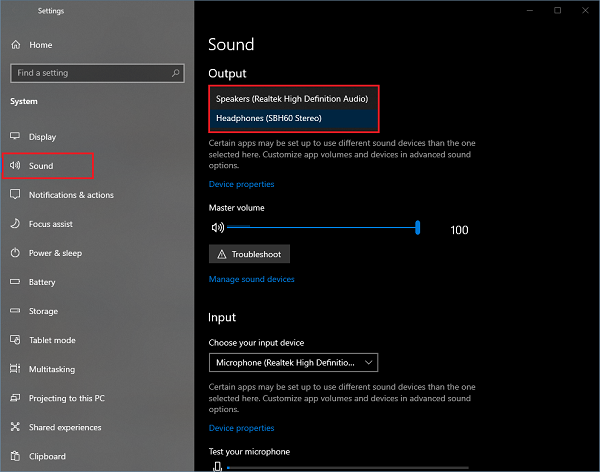Click the Power & sleep icon
Screen dimensions: 600x472
pyautogui.click(x=16, y=253)
